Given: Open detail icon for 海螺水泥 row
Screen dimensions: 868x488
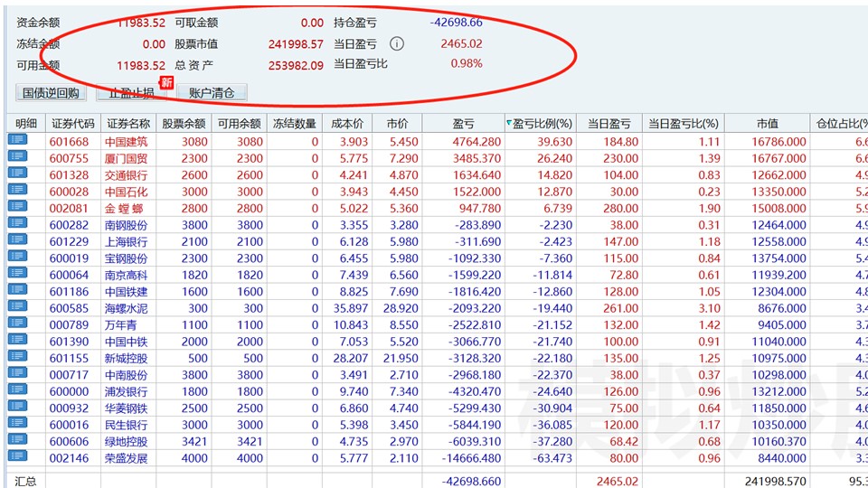Looking at the screenshot, I should (18, 306).
